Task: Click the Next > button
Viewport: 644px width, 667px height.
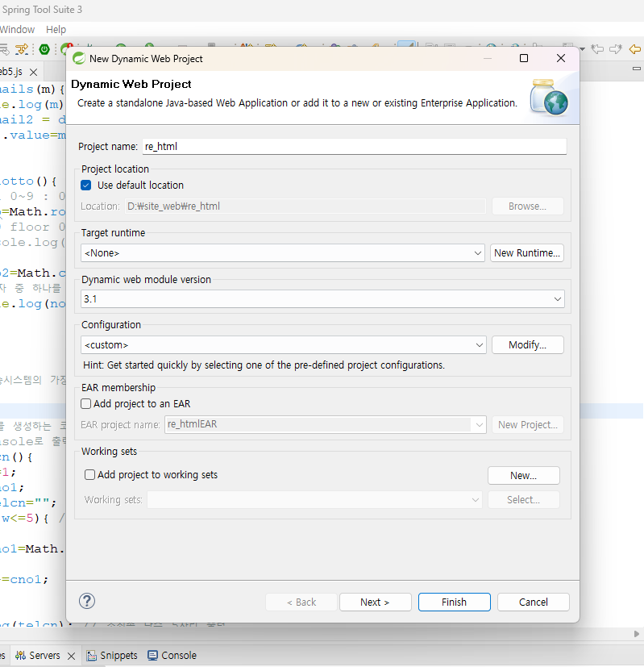Action: pyautogui.click(x=375, y=602)
